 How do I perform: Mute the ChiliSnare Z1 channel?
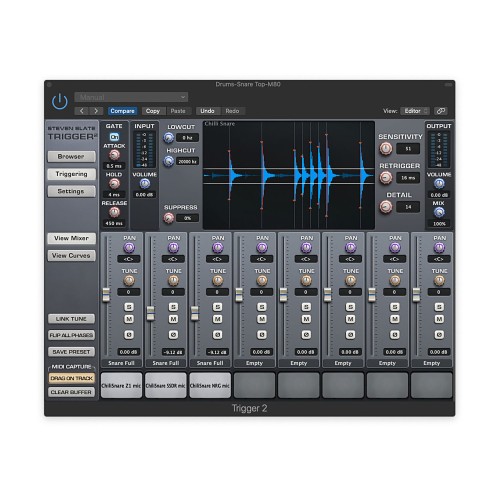click(x=129, y=319)
